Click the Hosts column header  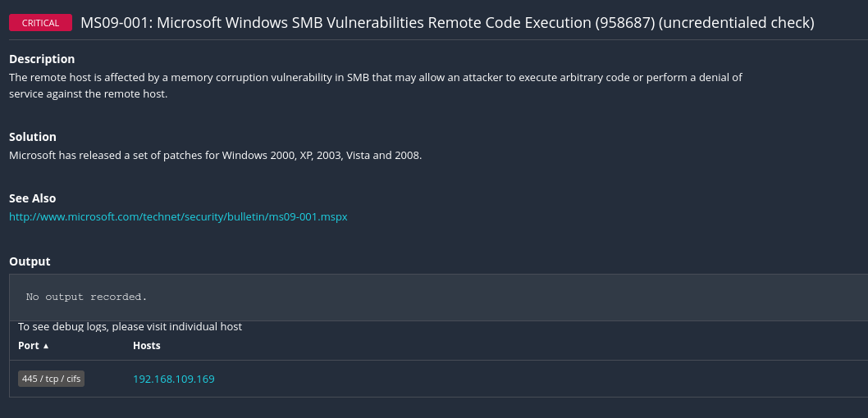click(146, 346)
